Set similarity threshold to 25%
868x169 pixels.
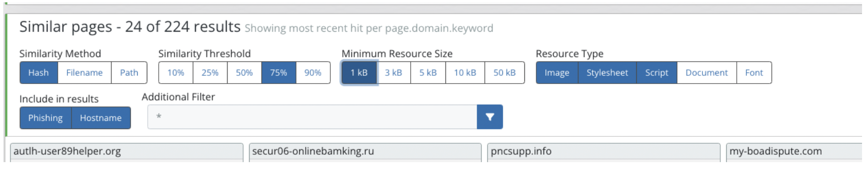coord(210,73)
